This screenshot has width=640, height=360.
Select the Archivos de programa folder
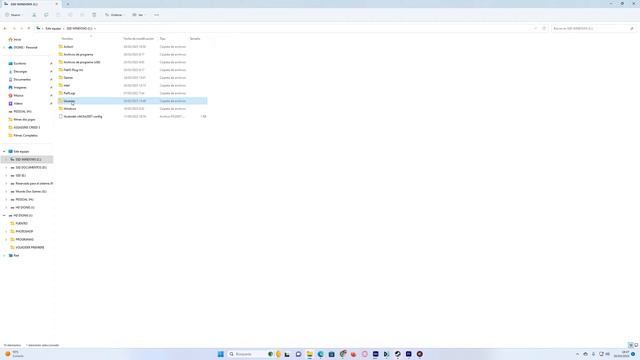tap(78, 54)
